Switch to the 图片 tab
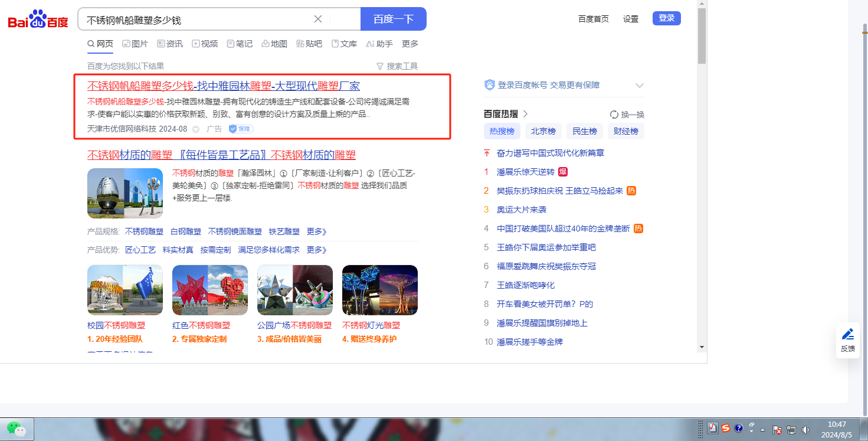 click(x=135, y=44)
